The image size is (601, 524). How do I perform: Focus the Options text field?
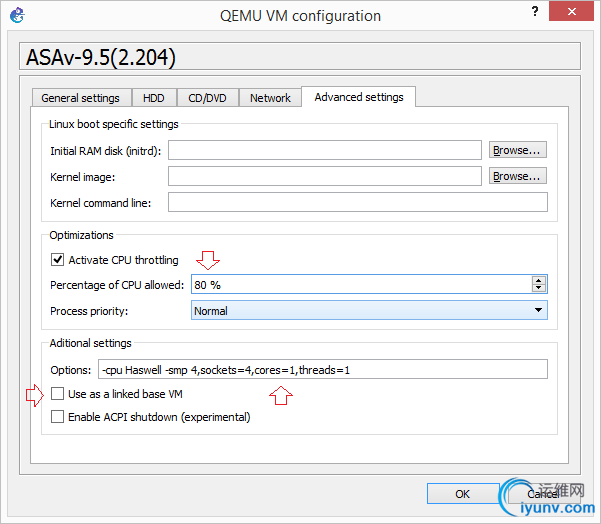click(x=322, y=370)
